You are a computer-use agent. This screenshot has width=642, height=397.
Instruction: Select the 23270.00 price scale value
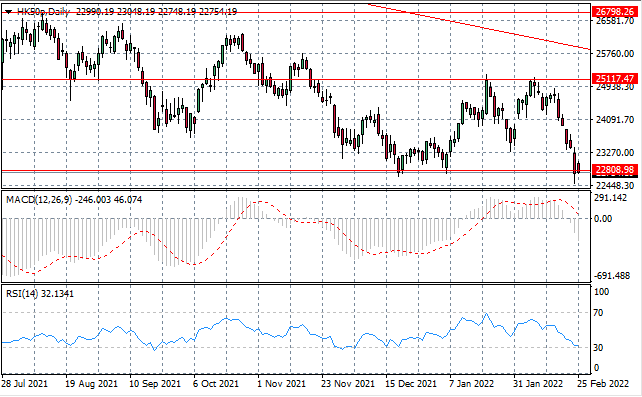pyautogui.click(x=615, y=153)
